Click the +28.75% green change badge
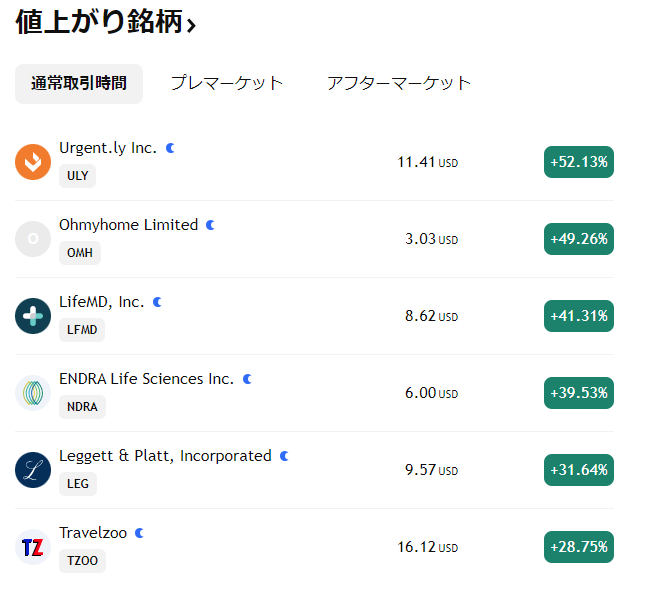This screenshot has height=590, width=662. tap(578, 547)
